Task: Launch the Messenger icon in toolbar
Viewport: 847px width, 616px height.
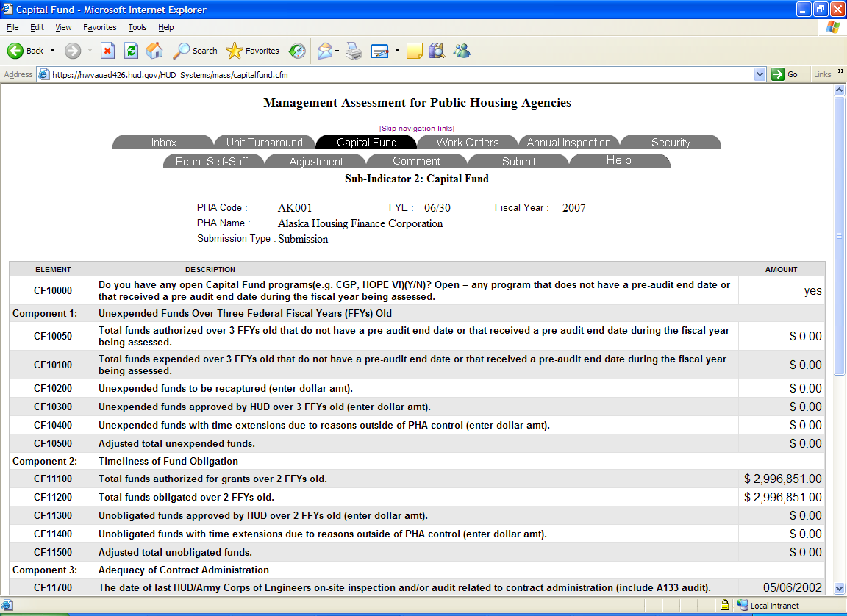Action: pyautogui.click(x=462, y=51)
